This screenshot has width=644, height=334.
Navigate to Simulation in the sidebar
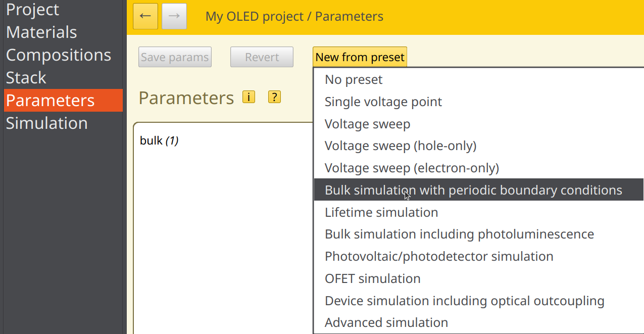tap(46, 123)
